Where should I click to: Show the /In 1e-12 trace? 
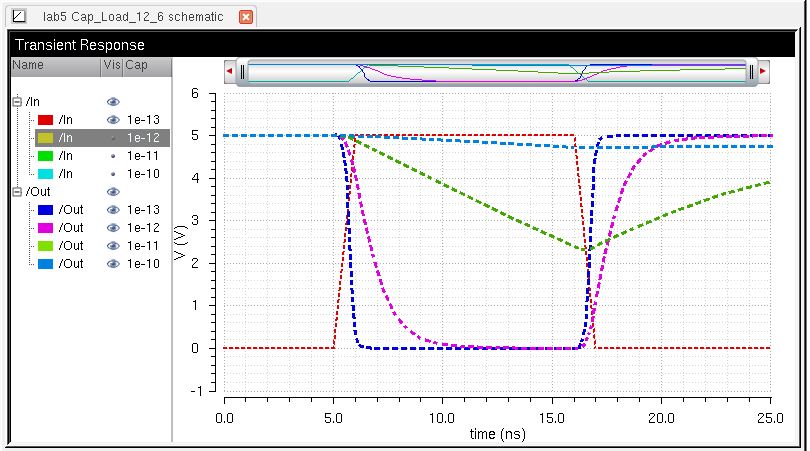(112, 137)
